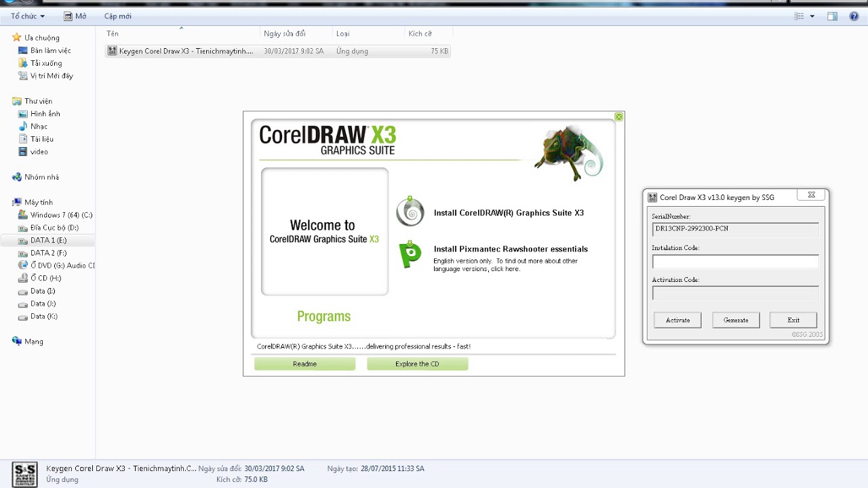Click Cập mới in the Explorer toolbar
This screenshot has height=488, width=868.
[x=118, y=16]
